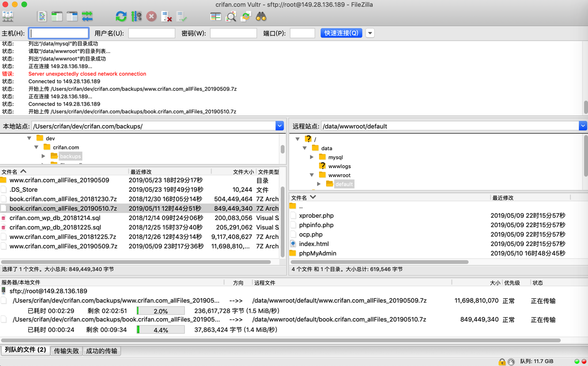Select www.crifan.com_allFiles_20190509 local folder
This screenshot has width=588, height=366.
(140, 180)
